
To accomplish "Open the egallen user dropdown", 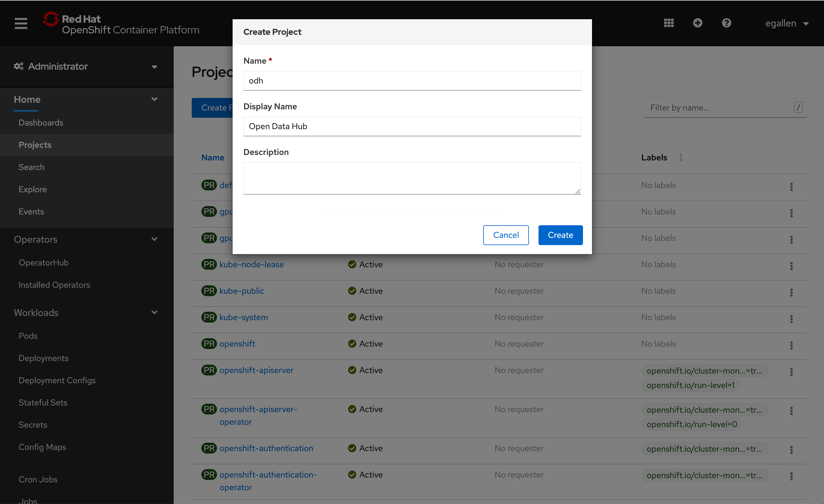I will pos(787,23).
